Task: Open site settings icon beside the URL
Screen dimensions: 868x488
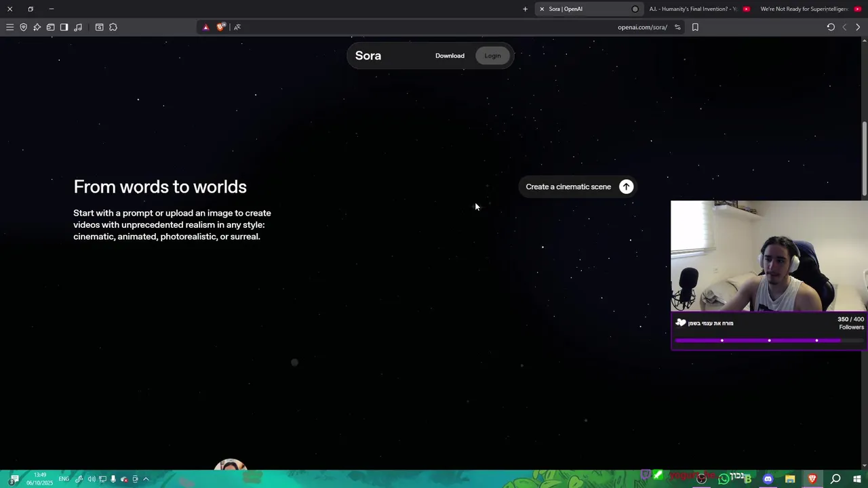Action: (x=677, y=27)
